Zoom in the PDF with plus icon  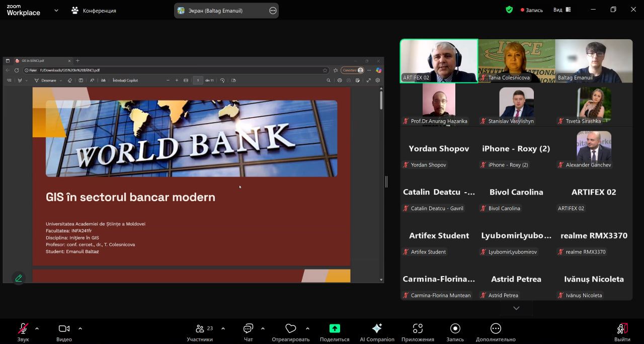point(177,80)
